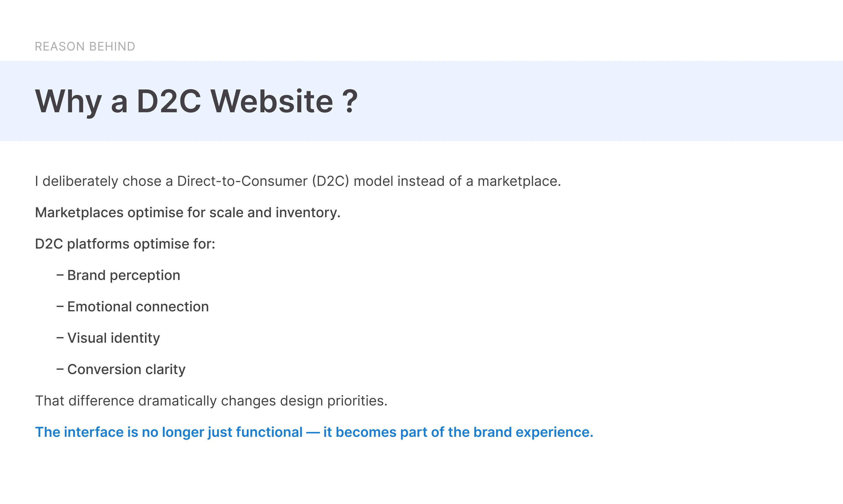The width and height of the screenshot is (843, 504).
Task: Select the 'I deliberately chose a Direct-to-Consumer' sentence
Action: pyautogui.click(x=298, y=181)
